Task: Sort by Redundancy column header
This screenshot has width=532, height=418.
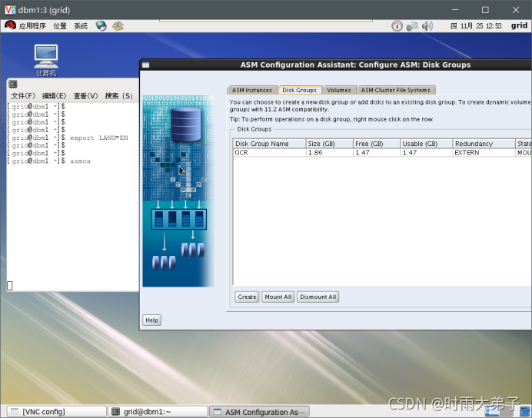Action: [484, 144]
